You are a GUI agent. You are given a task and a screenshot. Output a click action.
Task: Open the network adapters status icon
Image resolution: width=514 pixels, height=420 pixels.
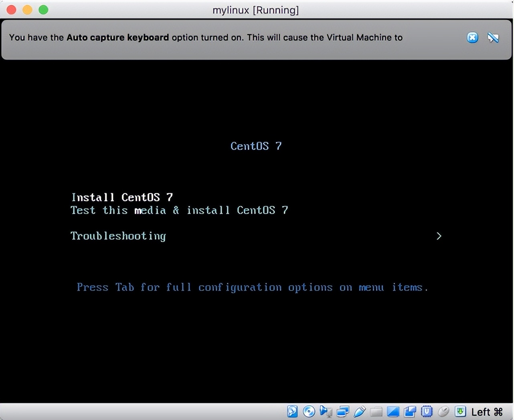tap(343, 411)
